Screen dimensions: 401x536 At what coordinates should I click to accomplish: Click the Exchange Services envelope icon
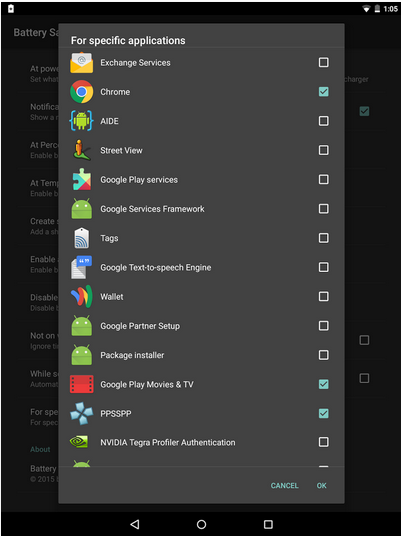point(81,63)
